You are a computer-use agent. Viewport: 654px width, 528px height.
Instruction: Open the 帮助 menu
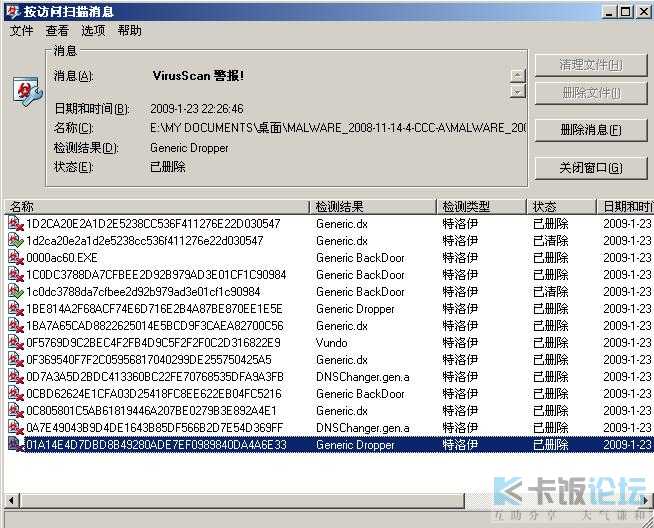(x=129, y=30)
